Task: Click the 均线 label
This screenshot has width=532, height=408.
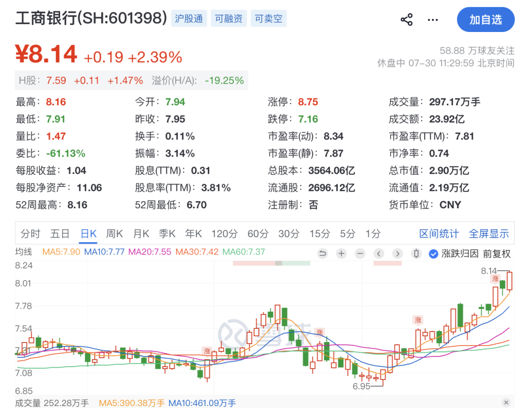Action: (24, 252)
